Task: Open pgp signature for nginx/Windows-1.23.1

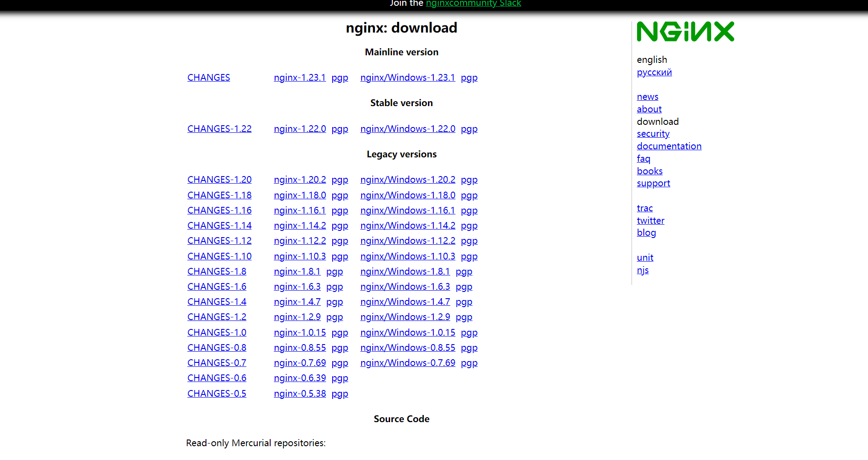Action: 469,78
